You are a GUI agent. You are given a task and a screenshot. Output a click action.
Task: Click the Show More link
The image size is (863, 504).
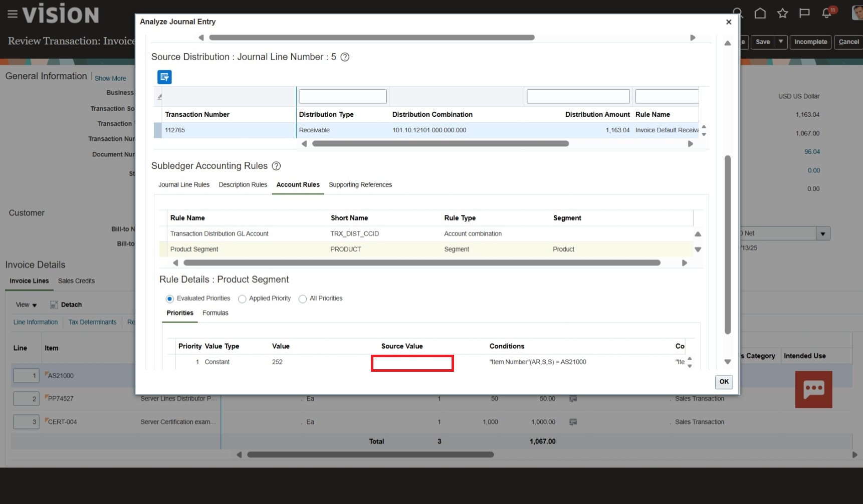[x=110, y=78]
